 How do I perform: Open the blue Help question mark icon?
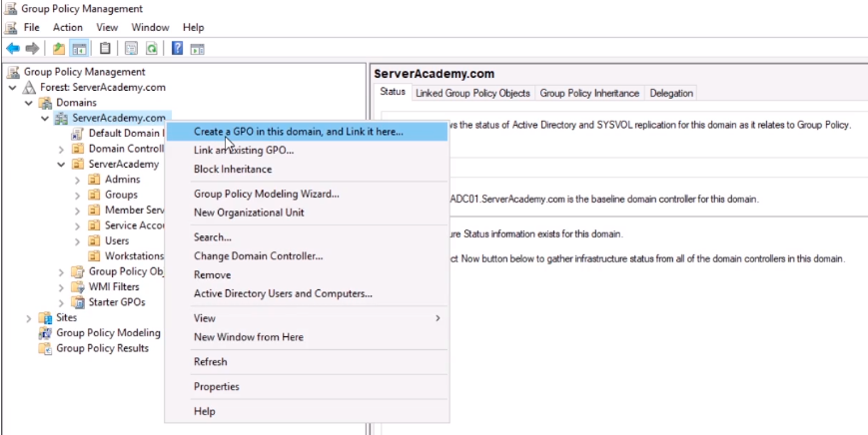point(177,48)
